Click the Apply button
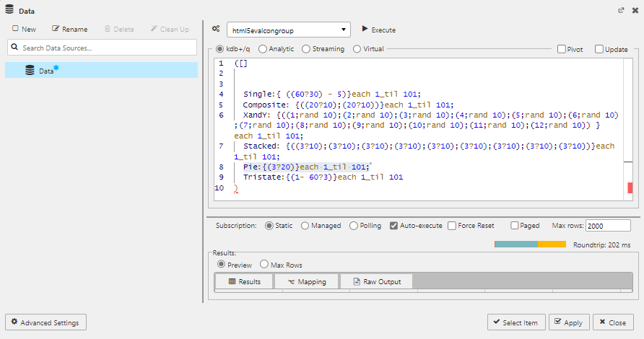This screenshot has width=644, height=339. click(x=568, y=322)
